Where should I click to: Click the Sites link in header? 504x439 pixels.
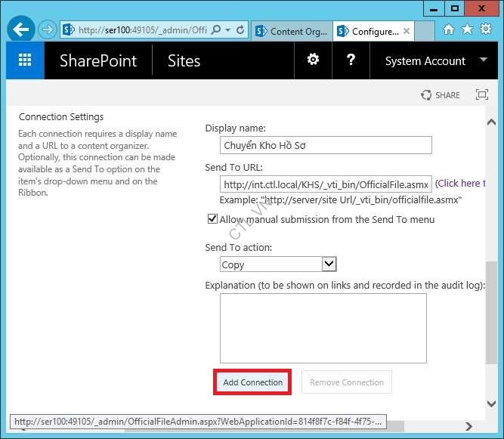[184, 61]
